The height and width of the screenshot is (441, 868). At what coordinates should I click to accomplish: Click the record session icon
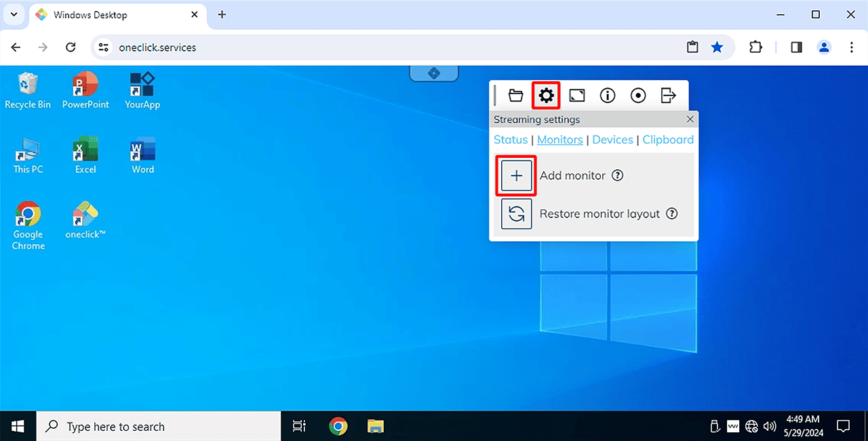[x=638, y=96]
